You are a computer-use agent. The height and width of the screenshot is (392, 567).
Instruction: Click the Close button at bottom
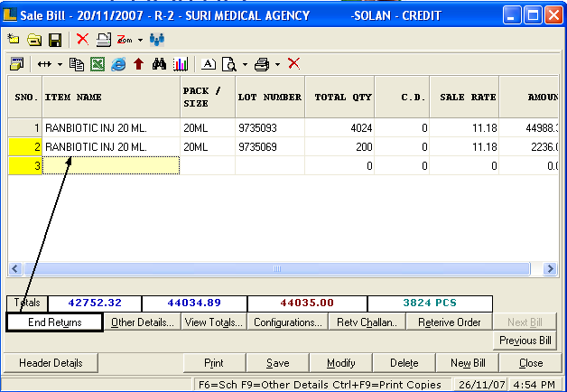[531, 363]
